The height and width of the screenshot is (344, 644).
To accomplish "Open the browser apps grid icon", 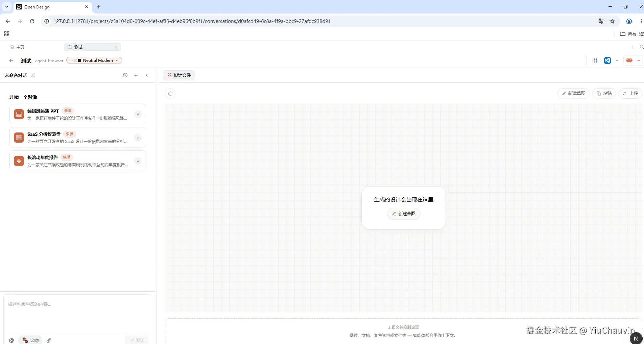I will 7,34.
